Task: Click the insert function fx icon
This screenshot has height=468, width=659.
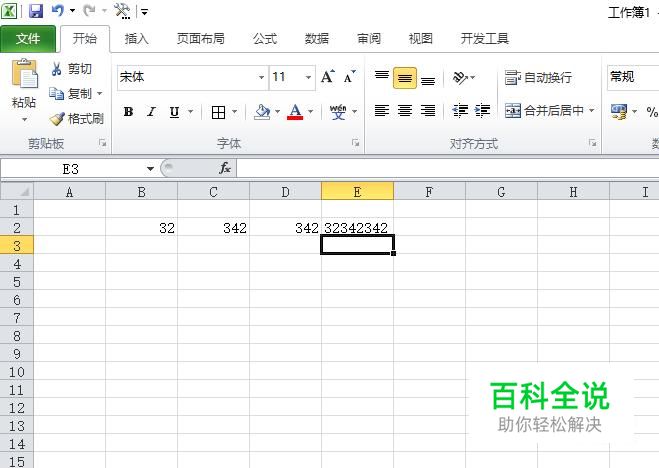Action: coord(225,169)
